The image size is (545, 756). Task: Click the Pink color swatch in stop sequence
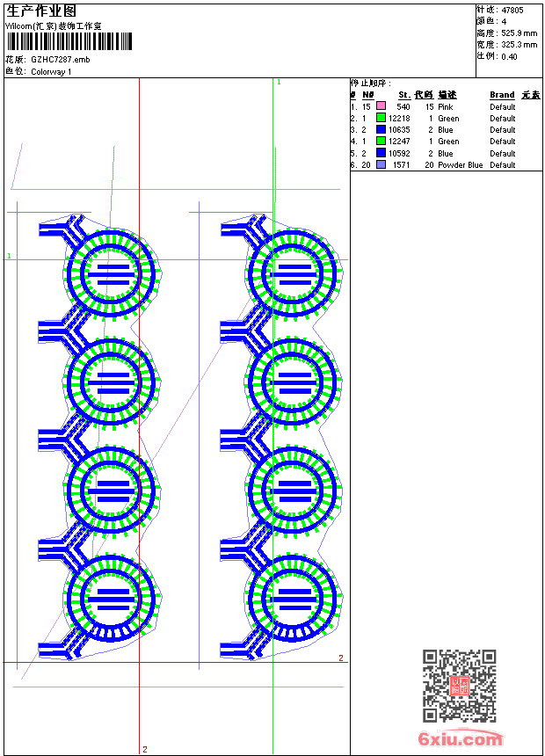(x=381, y=106)
